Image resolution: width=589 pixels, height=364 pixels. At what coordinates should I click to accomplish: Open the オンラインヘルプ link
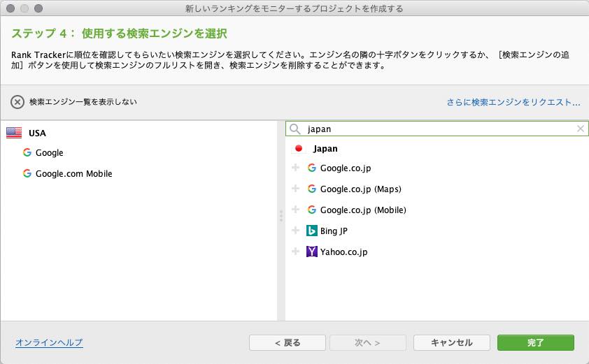[49, 342]
